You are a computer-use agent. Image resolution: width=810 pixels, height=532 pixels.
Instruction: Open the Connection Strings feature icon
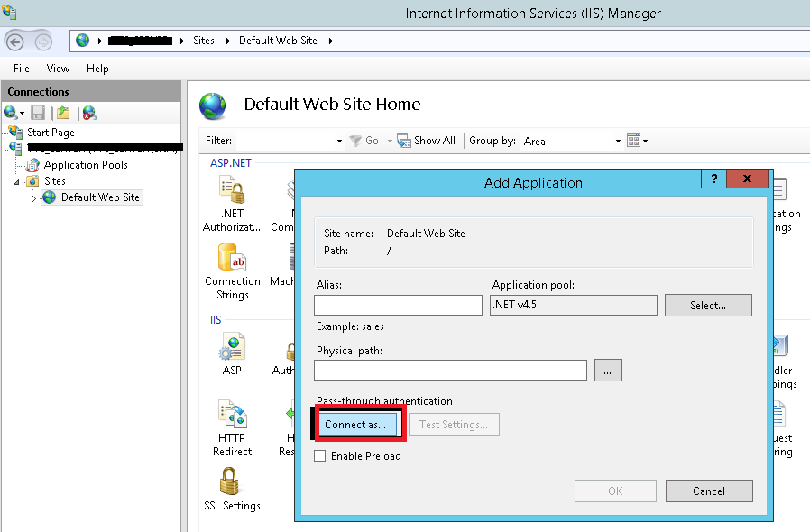[232, 260]
